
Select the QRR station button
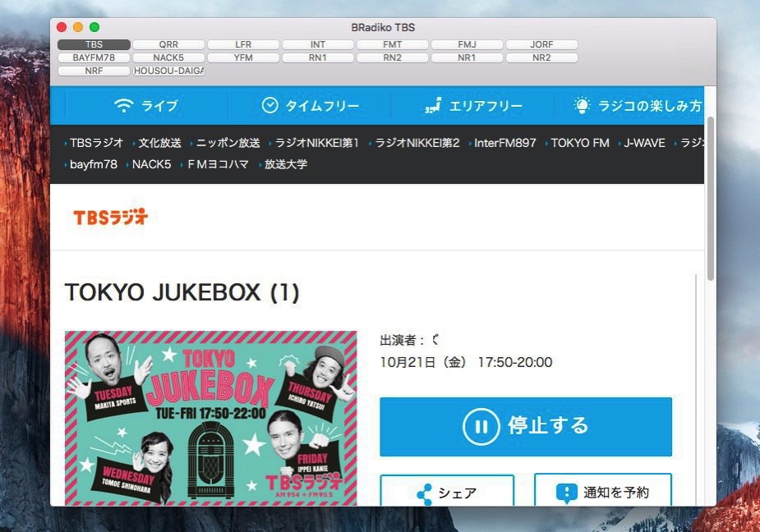168,44
